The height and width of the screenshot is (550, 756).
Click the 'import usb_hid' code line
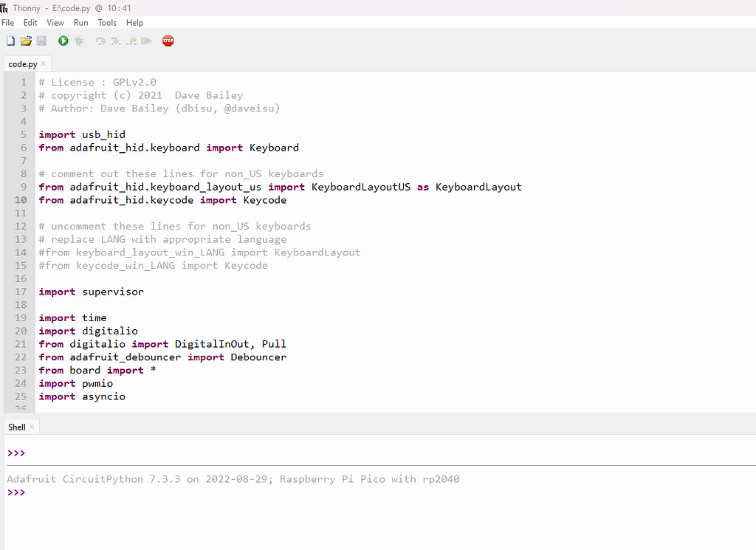coord(82,134)
